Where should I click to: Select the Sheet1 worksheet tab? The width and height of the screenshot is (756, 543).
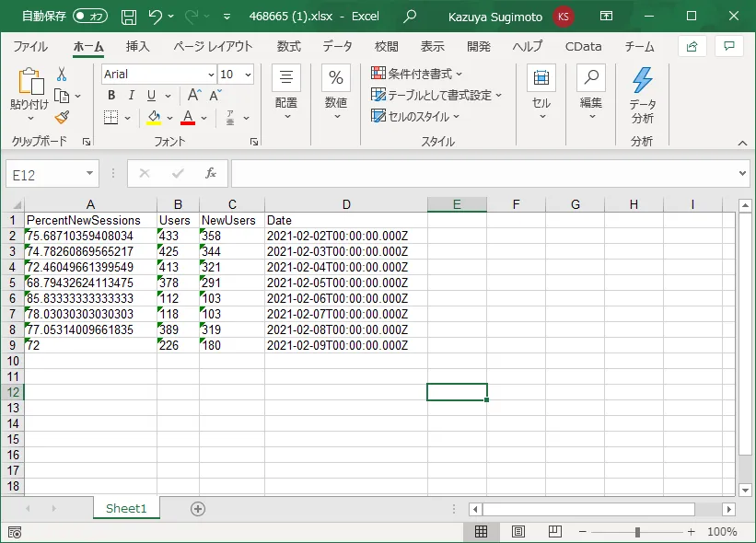click(126, 509)
